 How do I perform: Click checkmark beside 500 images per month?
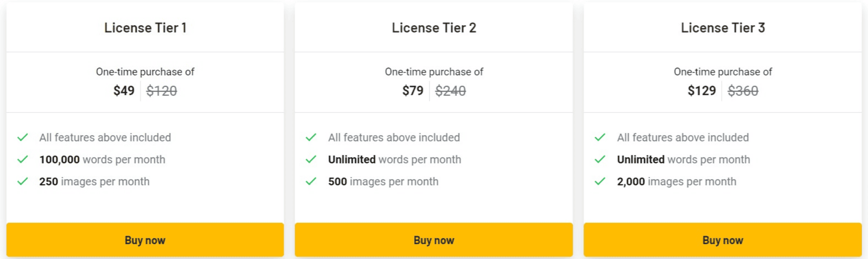click(x=311, y=182)
